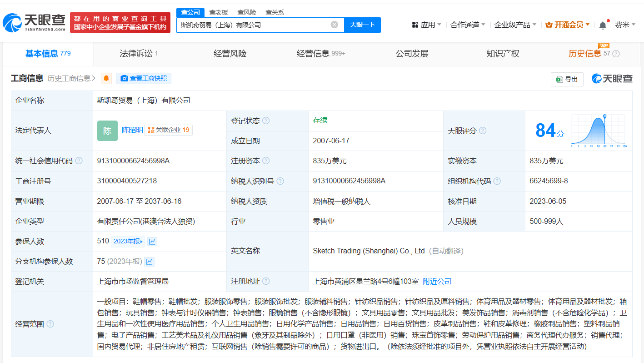Image resolution: width=644 pixels, height=363 pixels.
Task: Click the 存续 registration status text
Action: [320, 121]
